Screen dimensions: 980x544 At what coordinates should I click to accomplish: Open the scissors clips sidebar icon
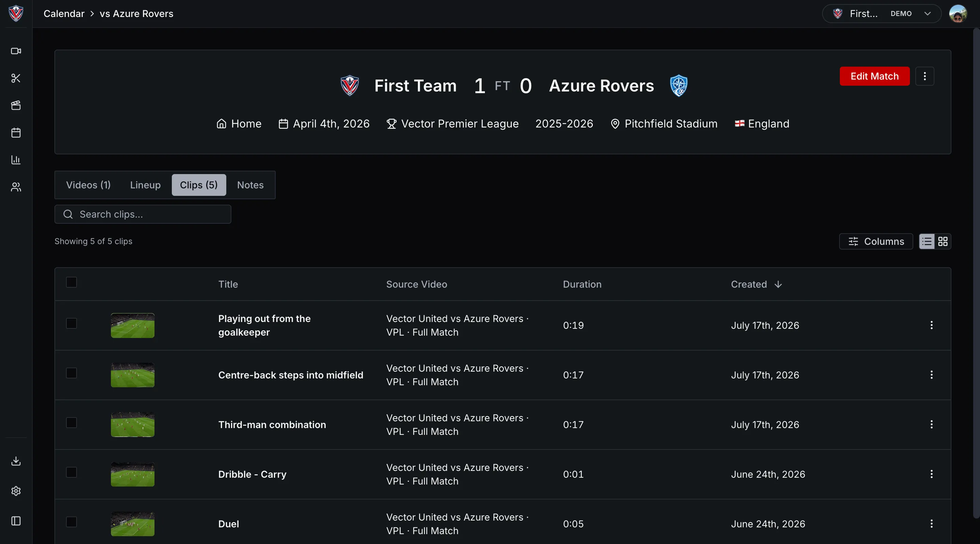coord(16,78)
